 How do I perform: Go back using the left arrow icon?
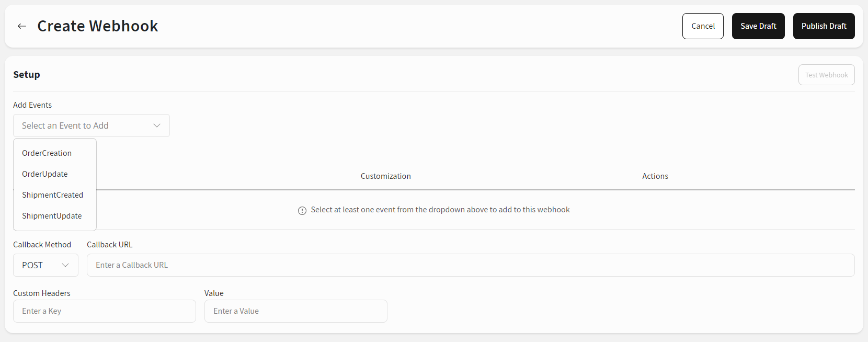[x=22, y=26]
